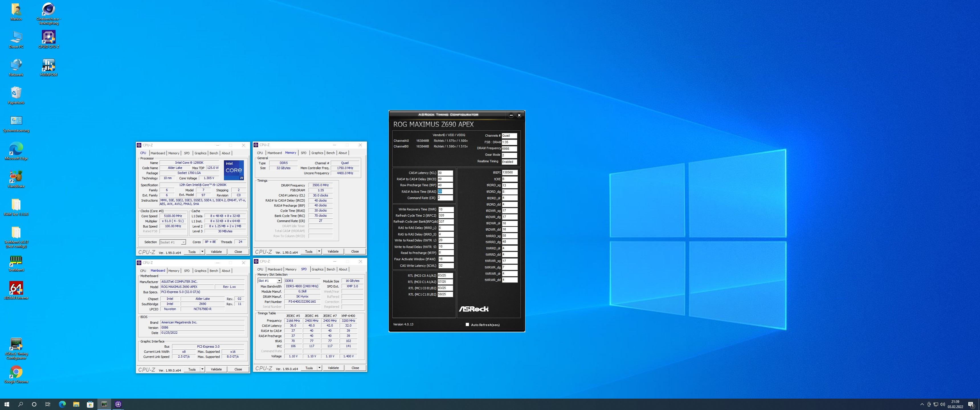Image resolution: width=980 pixels, height=410 pixels.
Task: Open ASRock Timing Configurator desktop shortcut
Action: click(16, 345)
